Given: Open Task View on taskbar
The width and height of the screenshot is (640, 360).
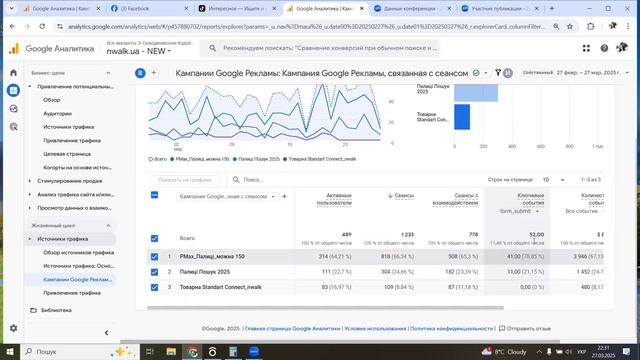Looking at the screenshot, I should point(150,351).
